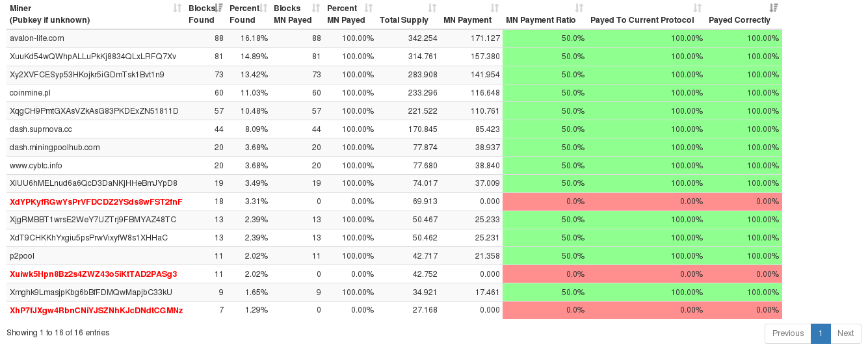The image size is (868, 349).
Task: Sort by Miner column sort icon
Action: 178,8
